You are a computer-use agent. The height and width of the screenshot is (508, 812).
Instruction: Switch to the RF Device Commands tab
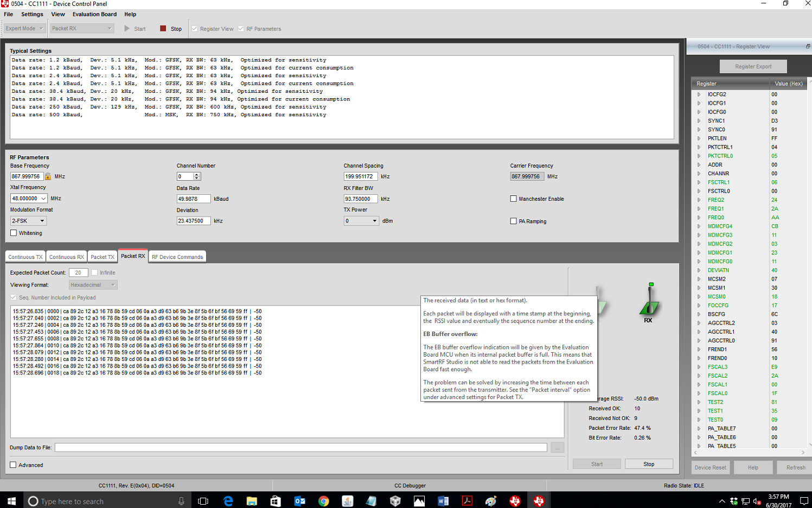click(x=177, y=257)
